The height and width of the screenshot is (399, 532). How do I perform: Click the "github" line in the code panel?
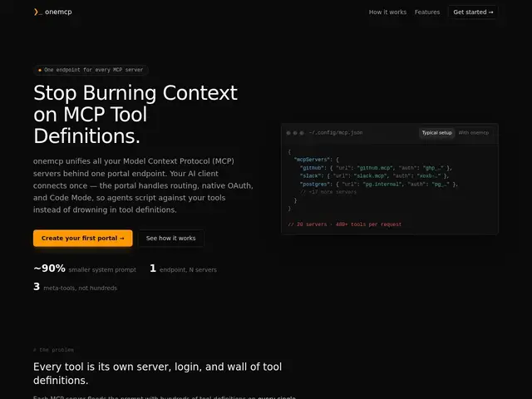point(376,168)
